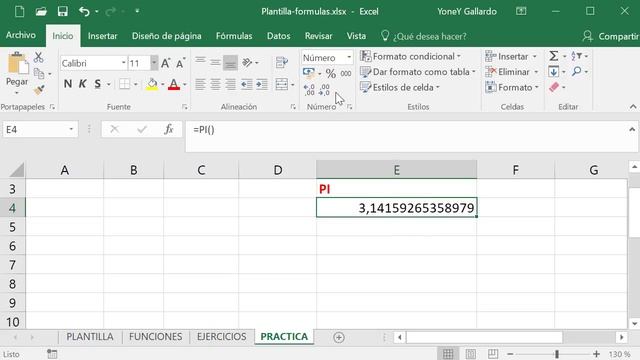Clear contents with eraser icon
Image resolution: width=640 pixels, height=360 pixels.
[x=554, y=87]
